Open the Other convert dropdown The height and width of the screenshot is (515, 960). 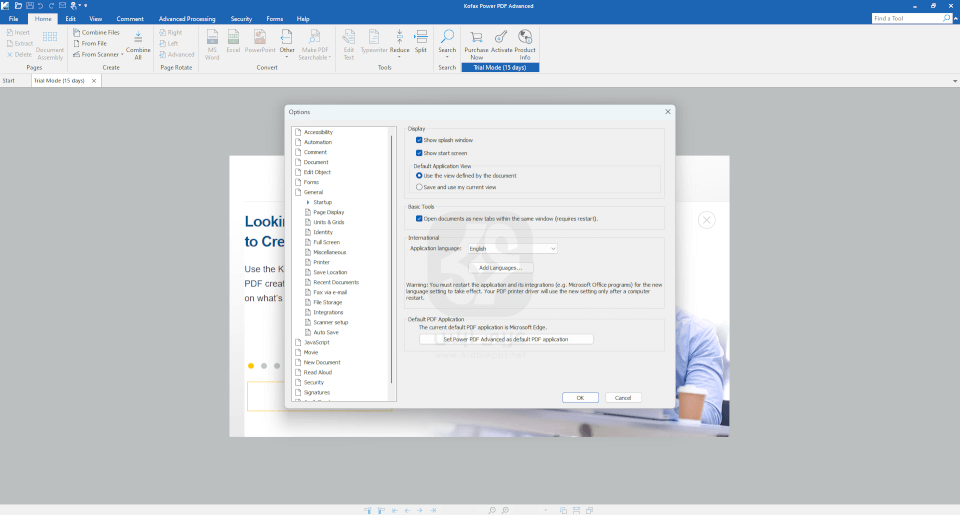click(287, 56)
